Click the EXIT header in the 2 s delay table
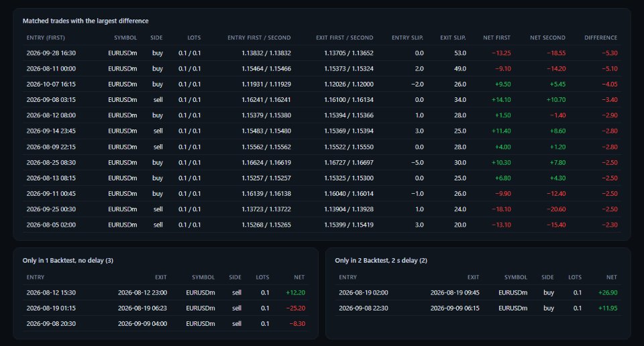The height and width of the screenshot is (346, 644). [x=473, y=278]
